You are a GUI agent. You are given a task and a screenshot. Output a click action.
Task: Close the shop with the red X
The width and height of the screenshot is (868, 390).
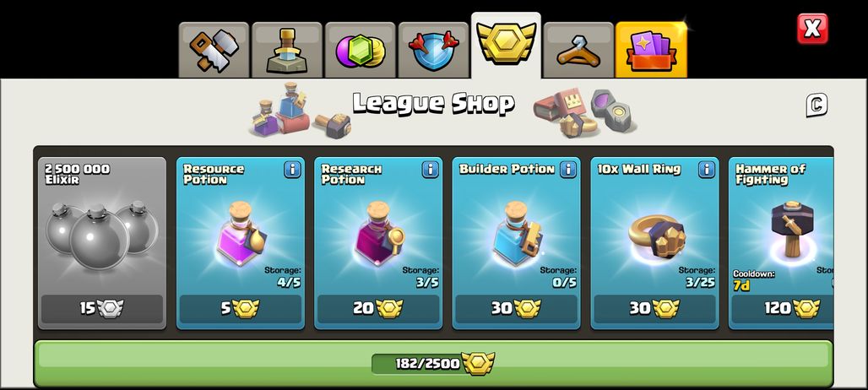[x=812, y=29]
